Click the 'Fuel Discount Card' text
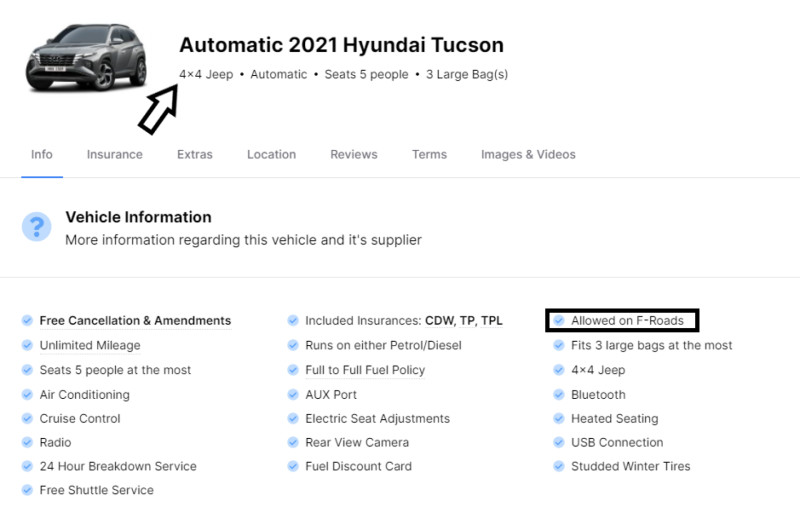This screenshot has height=513, width=800. tap(358, 466)
